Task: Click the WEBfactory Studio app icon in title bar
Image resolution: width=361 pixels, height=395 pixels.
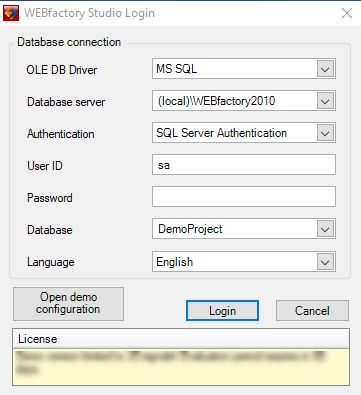Action: tap(11, 13)
